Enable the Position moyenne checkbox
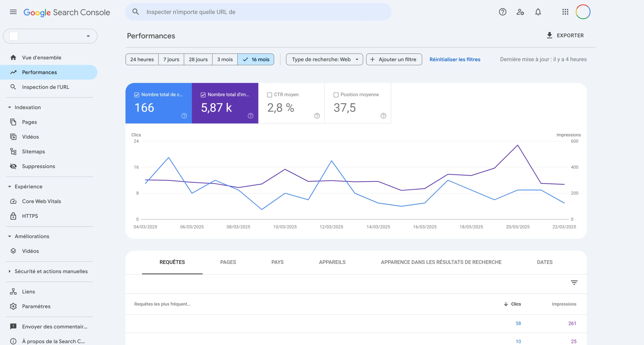Screen dimensions: 644x345 [336, 95]
